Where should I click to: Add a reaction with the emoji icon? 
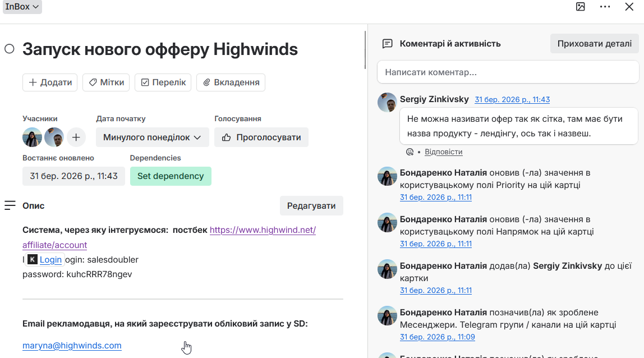click(x=410, y=152)
